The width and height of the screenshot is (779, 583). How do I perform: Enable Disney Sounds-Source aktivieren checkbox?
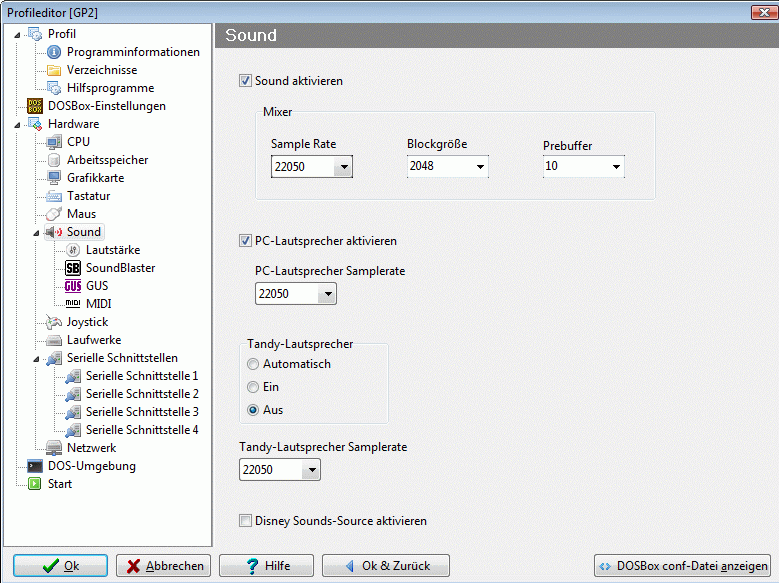click(x=245, y=521)
